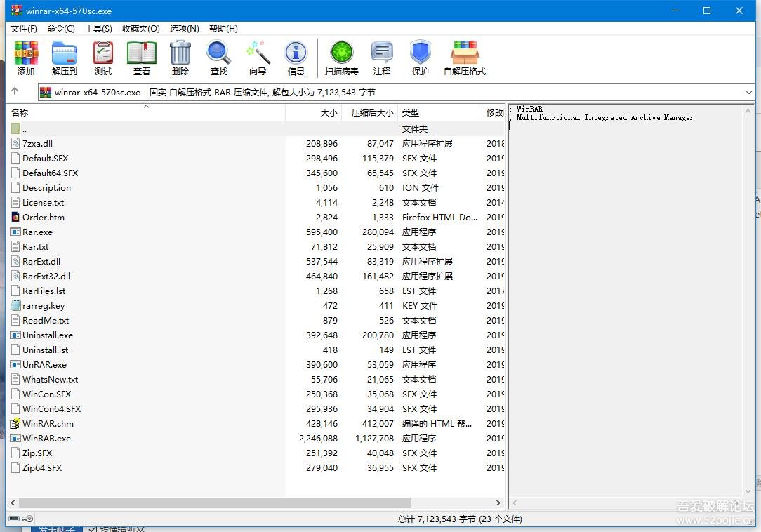Sort by Type (类型) column header
The height and width of the screenshot is (532, 761).
[x=439, y=112]
